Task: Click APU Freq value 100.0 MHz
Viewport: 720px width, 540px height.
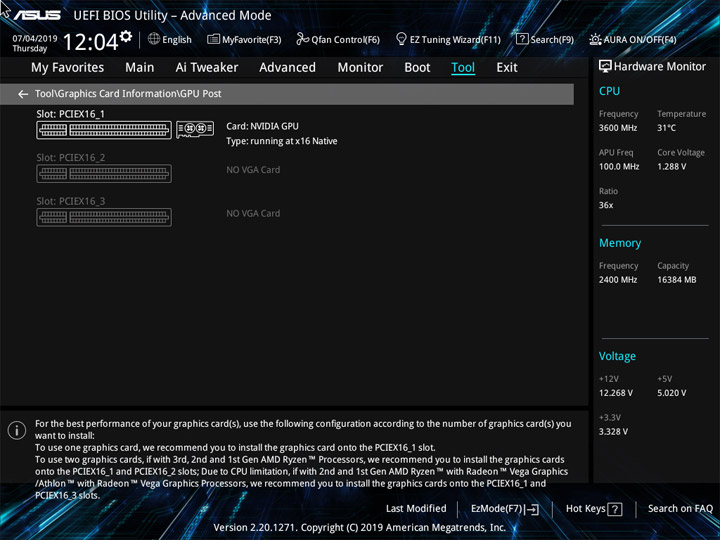Action: (619, 167)
